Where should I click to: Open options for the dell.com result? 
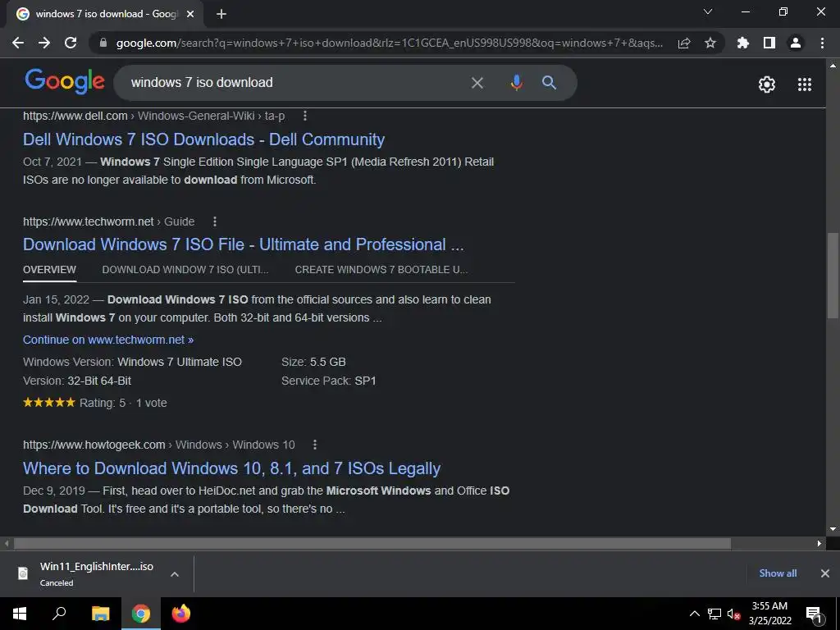tap(305, 116)
